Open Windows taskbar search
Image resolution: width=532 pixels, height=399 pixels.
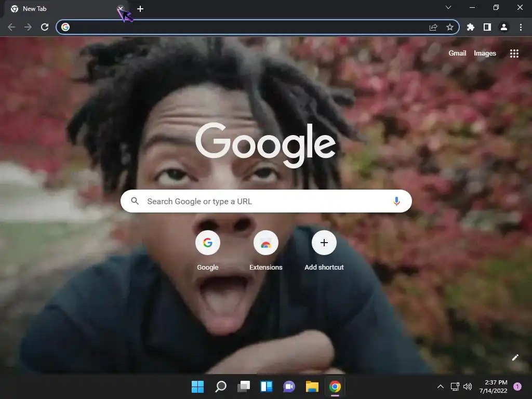[x=220, y=387]
